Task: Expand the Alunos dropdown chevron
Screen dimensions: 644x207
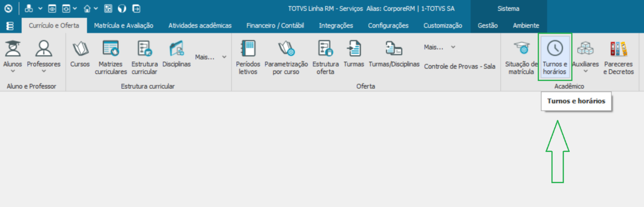Action: 13,71
